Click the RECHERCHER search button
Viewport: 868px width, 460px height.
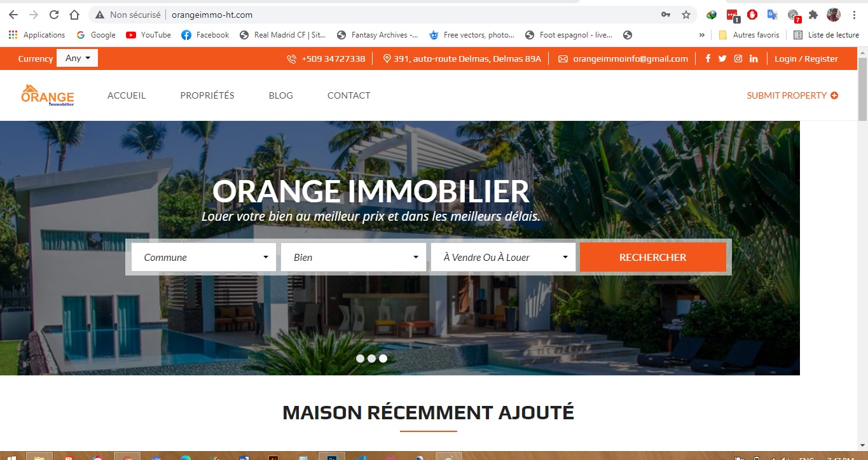(x=653, y=257)
